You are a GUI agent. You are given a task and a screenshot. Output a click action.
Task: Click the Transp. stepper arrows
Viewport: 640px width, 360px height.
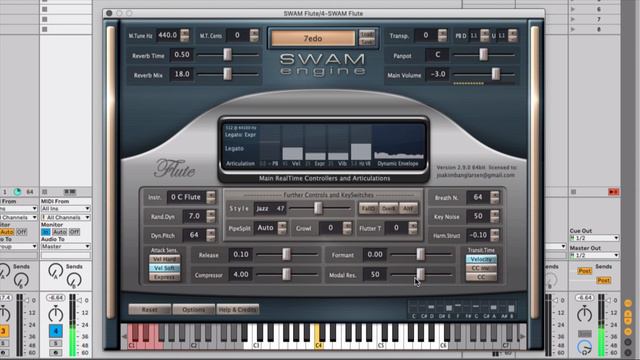(442, 36)
